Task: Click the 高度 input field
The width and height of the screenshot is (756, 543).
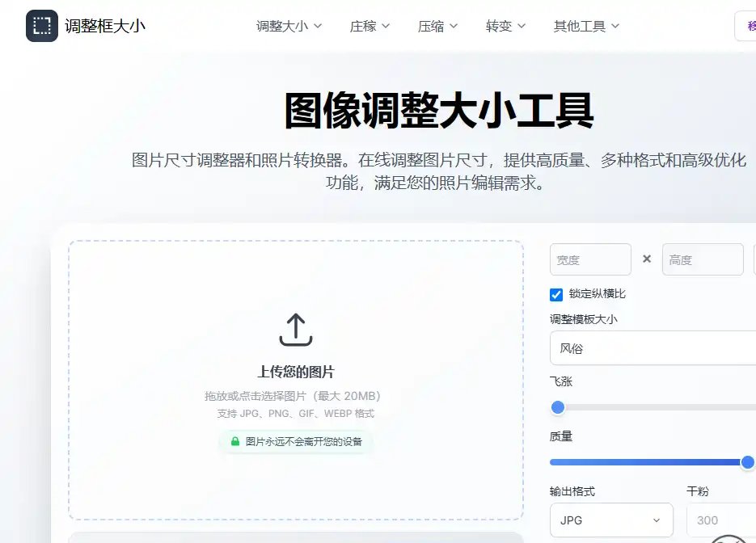Action: click(703, 259)
